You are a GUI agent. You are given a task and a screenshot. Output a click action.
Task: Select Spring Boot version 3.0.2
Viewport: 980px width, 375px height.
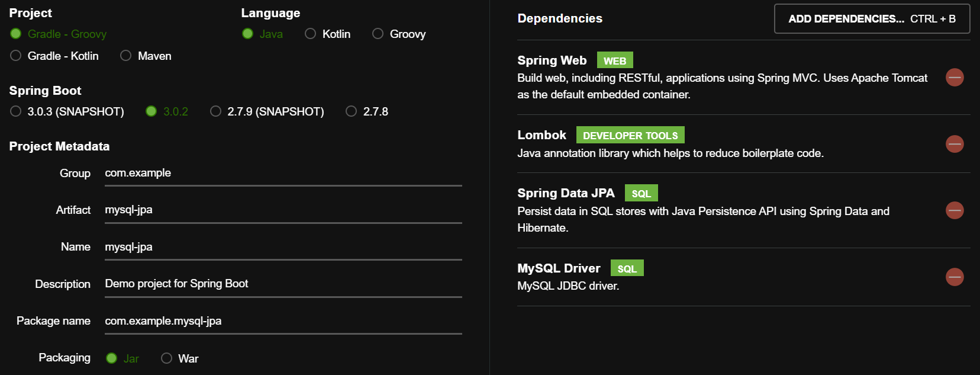click(x=167, y=111)
